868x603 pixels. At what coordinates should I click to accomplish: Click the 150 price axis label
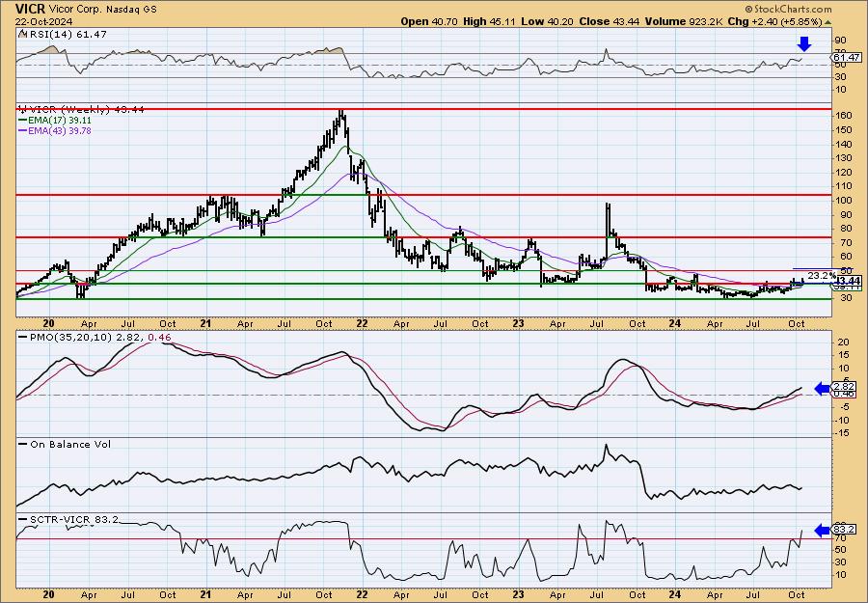coord(844,130)
